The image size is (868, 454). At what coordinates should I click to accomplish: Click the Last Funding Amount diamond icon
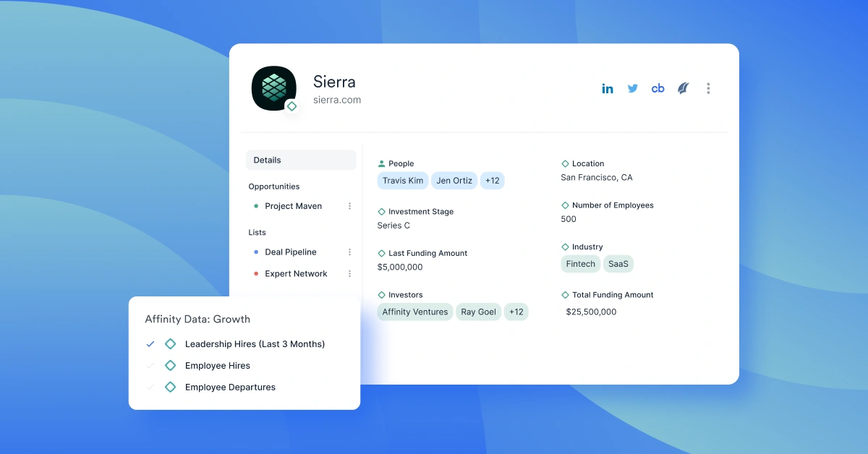pos(382,254)
